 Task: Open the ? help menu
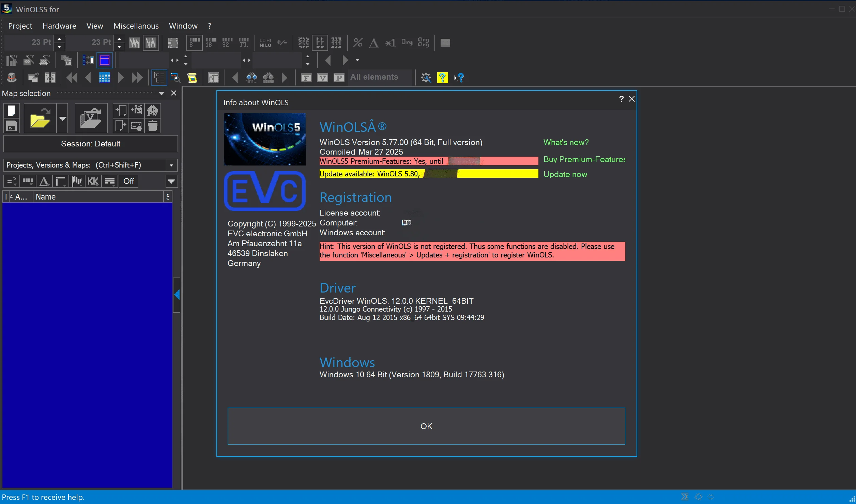pos(210,26)
